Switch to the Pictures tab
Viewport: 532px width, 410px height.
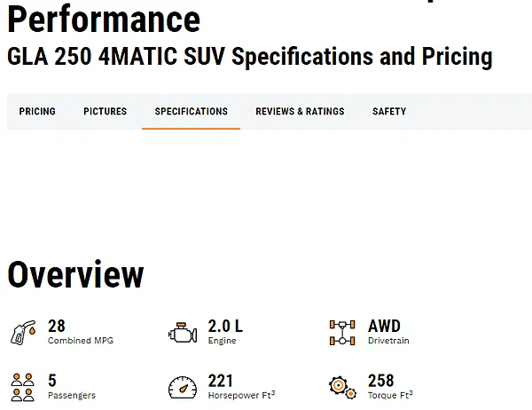[105, 112]
